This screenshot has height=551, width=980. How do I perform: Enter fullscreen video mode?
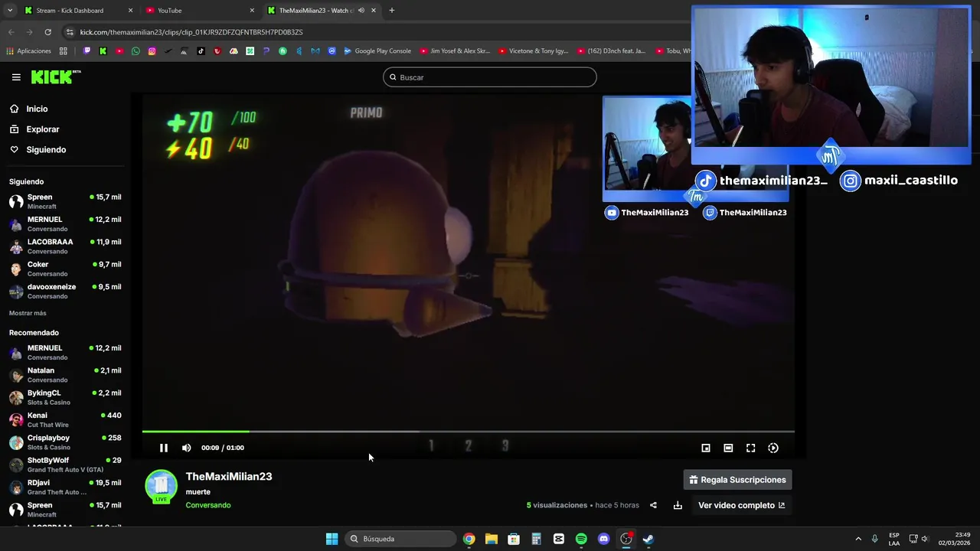[750, 448]
